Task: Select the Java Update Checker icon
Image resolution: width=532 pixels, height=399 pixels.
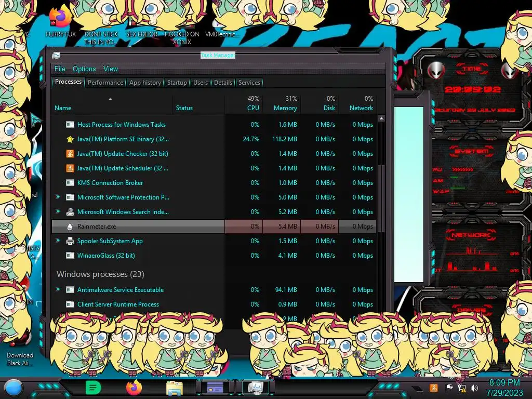Action: click(70, 154)
